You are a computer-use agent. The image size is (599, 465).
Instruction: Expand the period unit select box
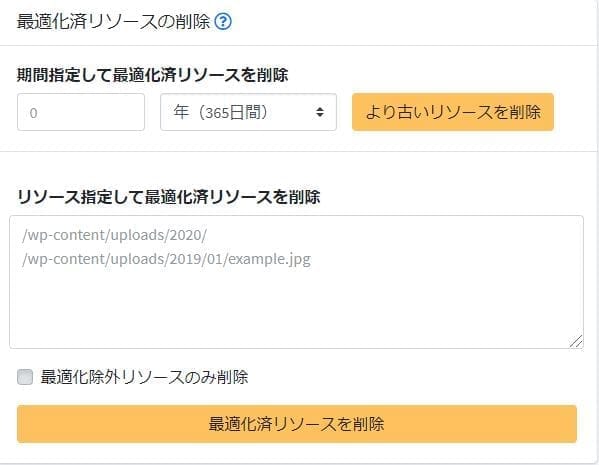point(248,112)
